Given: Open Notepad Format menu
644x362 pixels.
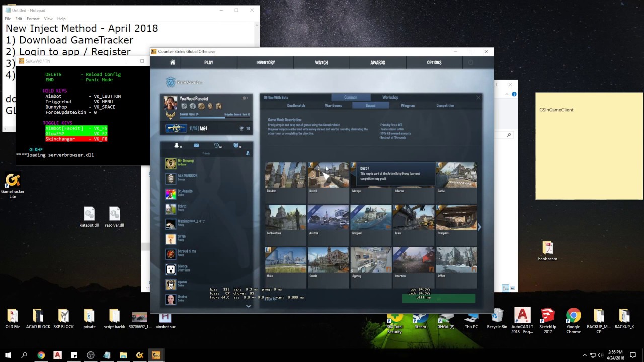Looking at the screenshot, I should click(x=33, y=19).
